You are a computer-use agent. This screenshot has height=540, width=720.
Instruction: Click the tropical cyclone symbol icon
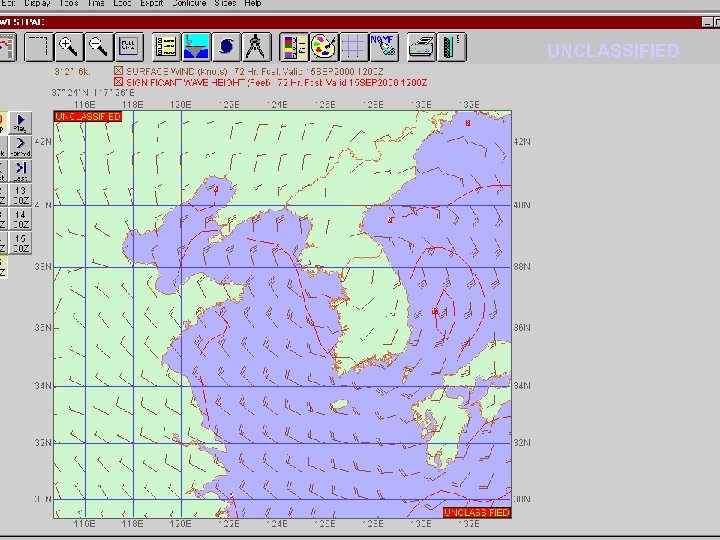226,47
